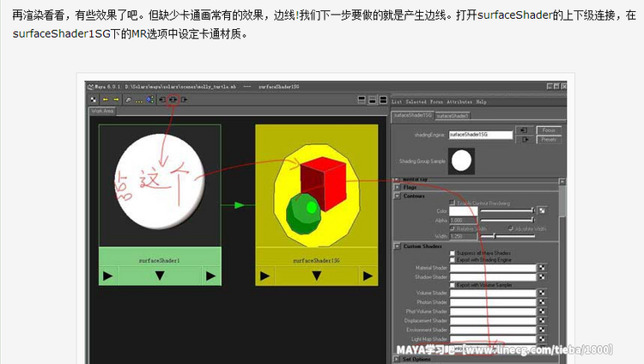Screen dimensions: 644x364
Task: Click the map button for Phot Volume Shader
Action: tap(542, 312)
